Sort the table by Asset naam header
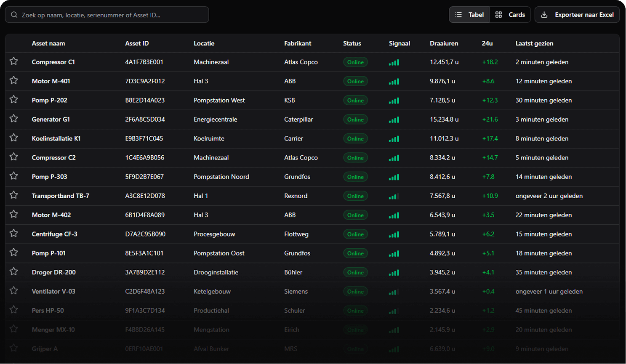 coord(48,43)
